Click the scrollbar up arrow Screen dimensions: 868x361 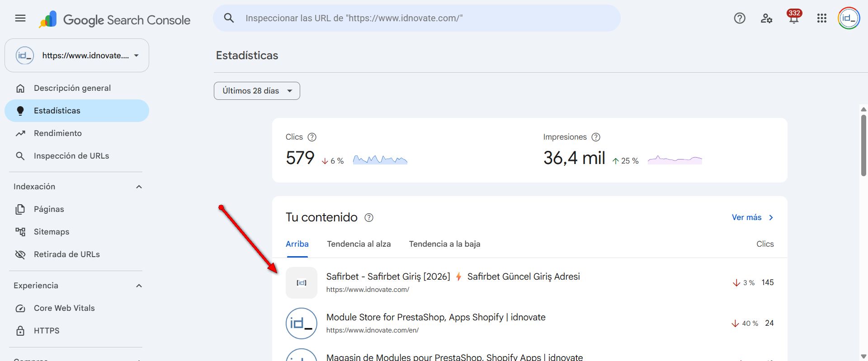pyautogui.click(x=863, y=109)
